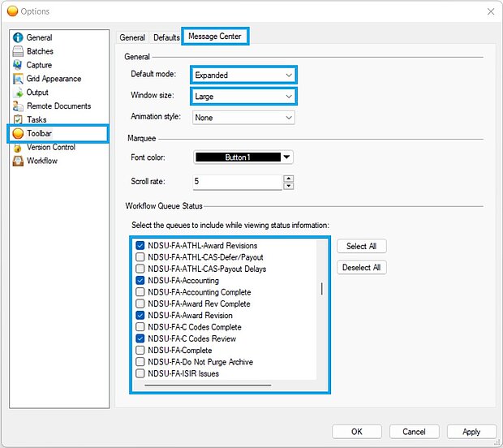Click the Select All button
This screenshot has width=503, height=448.
coord(362,246)
